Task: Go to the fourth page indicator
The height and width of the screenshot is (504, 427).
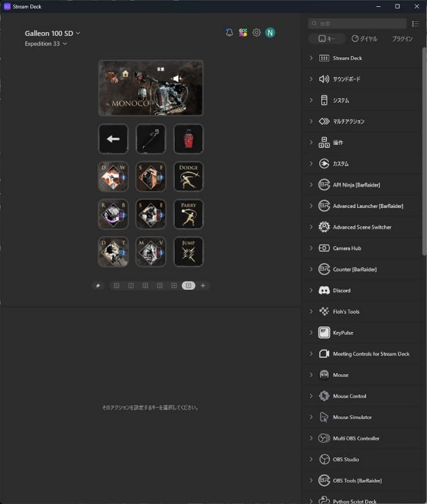Action: 160,285
